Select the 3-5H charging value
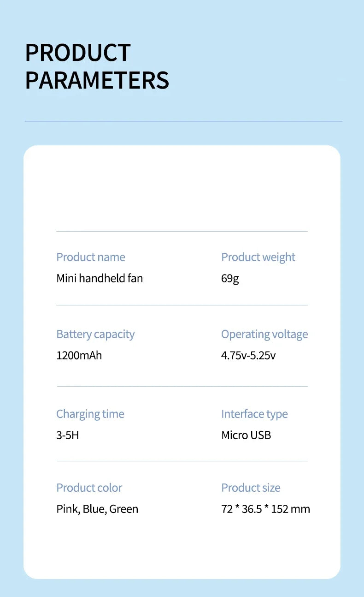 pos(67,435)
